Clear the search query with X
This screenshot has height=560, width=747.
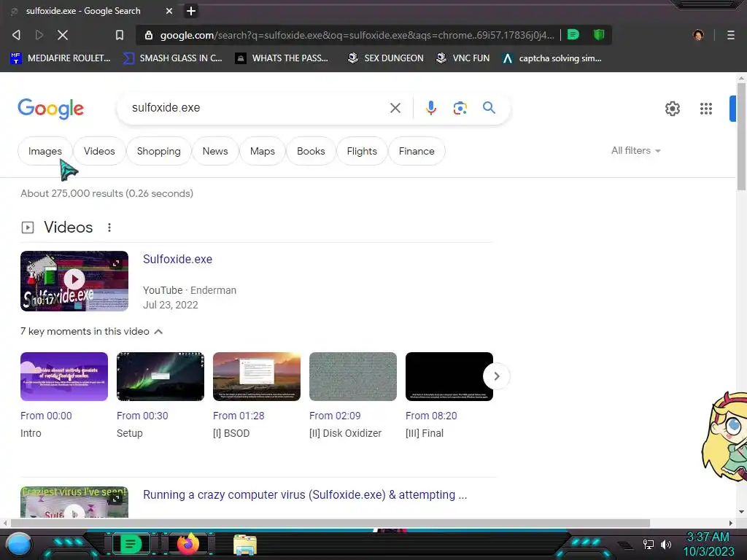(x=395, y=108)
